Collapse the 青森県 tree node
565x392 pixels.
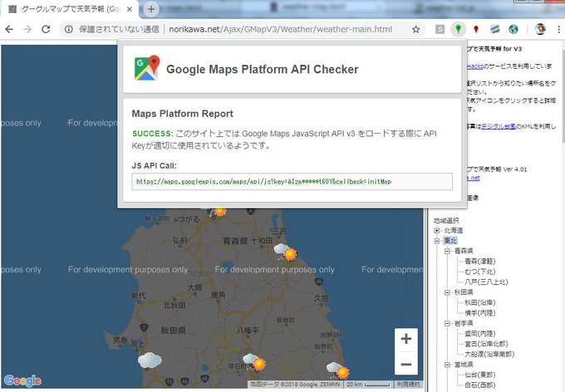click(447, 251)
